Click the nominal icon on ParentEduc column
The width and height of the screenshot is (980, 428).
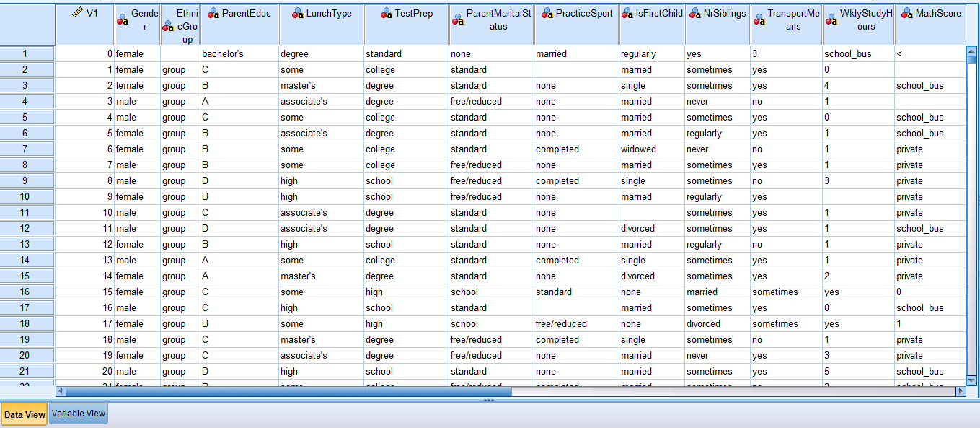tap(214, 12)
